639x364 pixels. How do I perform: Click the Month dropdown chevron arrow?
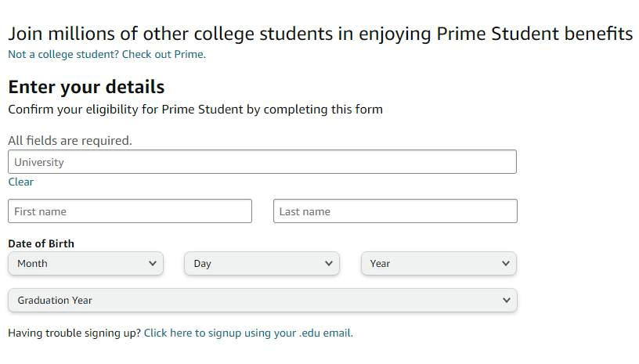click(152, 264)
